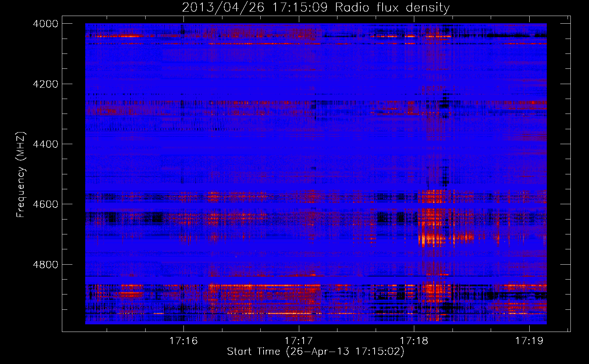The height and width of the screenshot is (364, 589).
Task: Click the "Start Time (26-Apr-13 17:15:02)" label
Action: [x=316, y=352]
